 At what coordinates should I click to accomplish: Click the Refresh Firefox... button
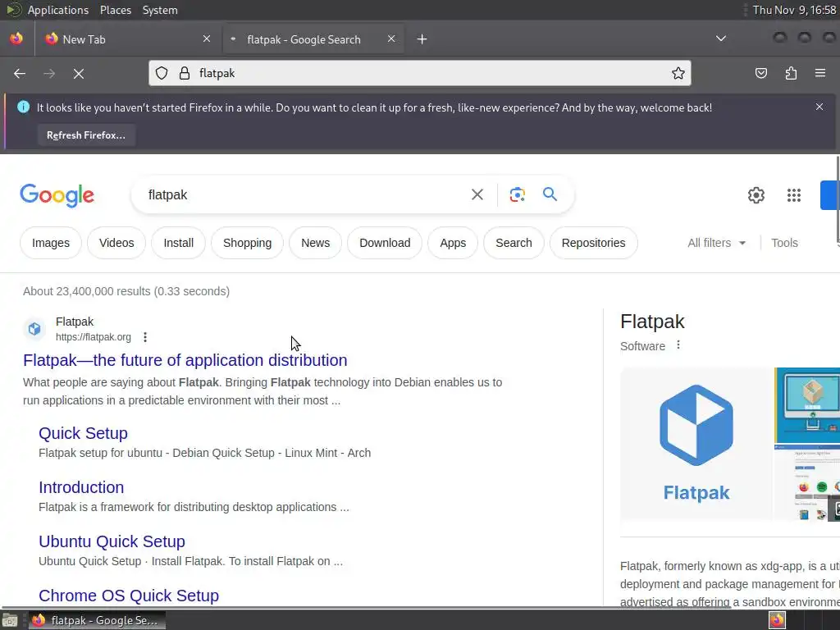point(86,135)
